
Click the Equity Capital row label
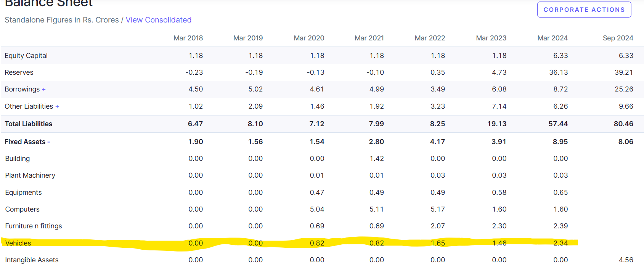tap(26, 56)
